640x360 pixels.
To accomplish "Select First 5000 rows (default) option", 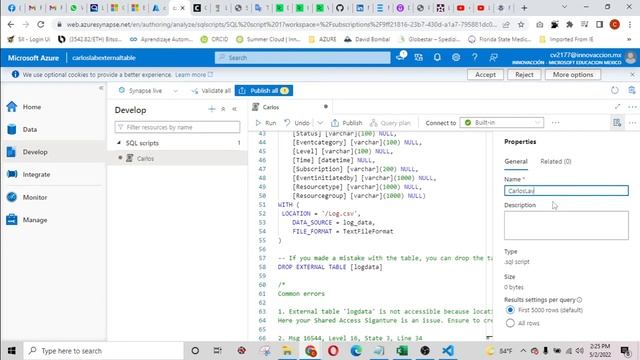I will point(510,310).
